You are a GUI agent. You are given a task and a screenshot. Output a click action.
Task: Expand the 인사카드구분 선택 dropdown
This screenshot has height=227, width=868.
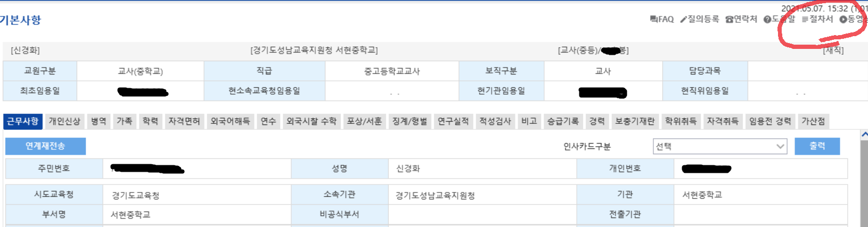tap(720, 146)
